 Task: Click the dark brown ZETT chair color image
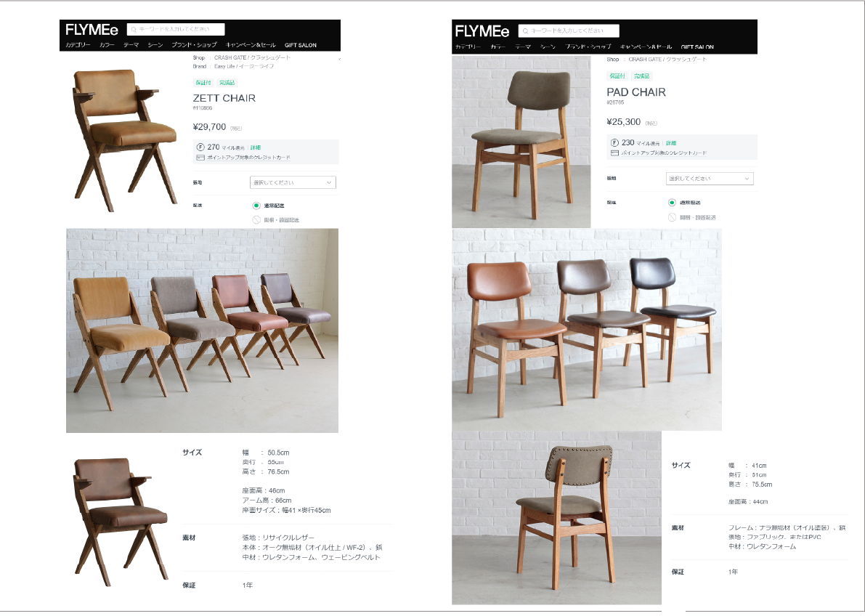[121, 521]
